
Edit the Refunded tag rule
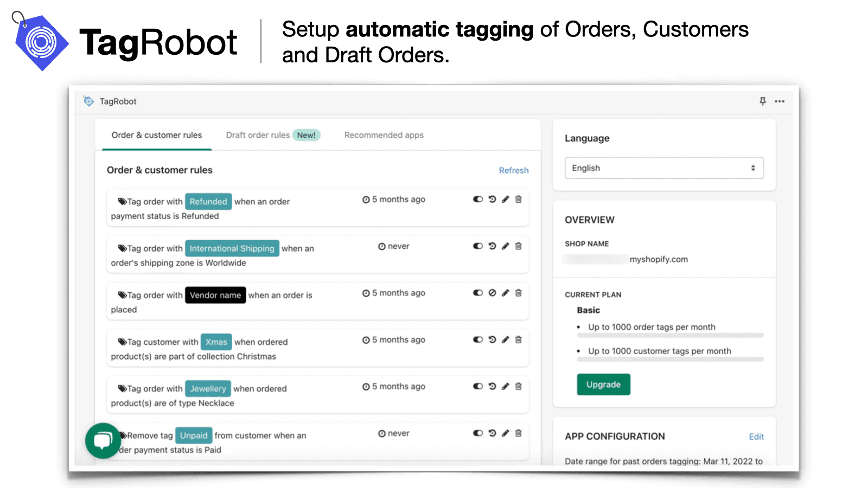[x=505, y=199]
